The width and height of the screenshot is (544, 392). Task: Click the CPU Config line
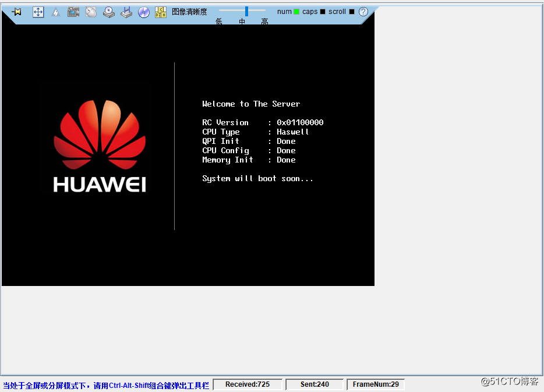pyautogui.click(x=249, y=150)
